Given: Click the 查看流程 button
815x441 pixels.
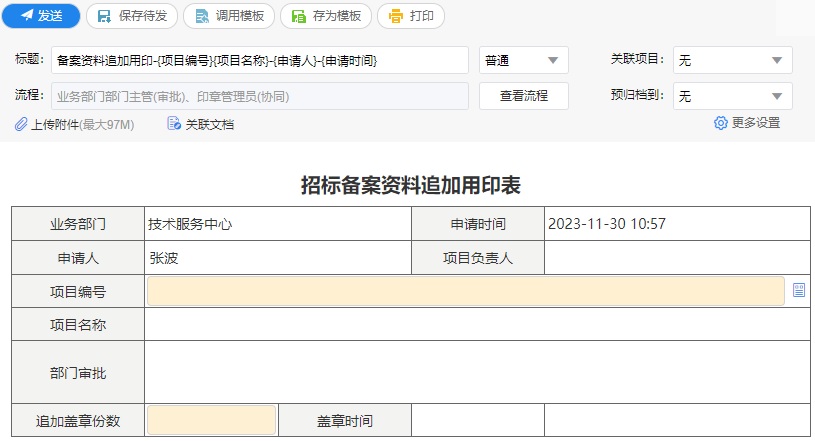Looking at the screenshot, I should click(x=523, y=96).
